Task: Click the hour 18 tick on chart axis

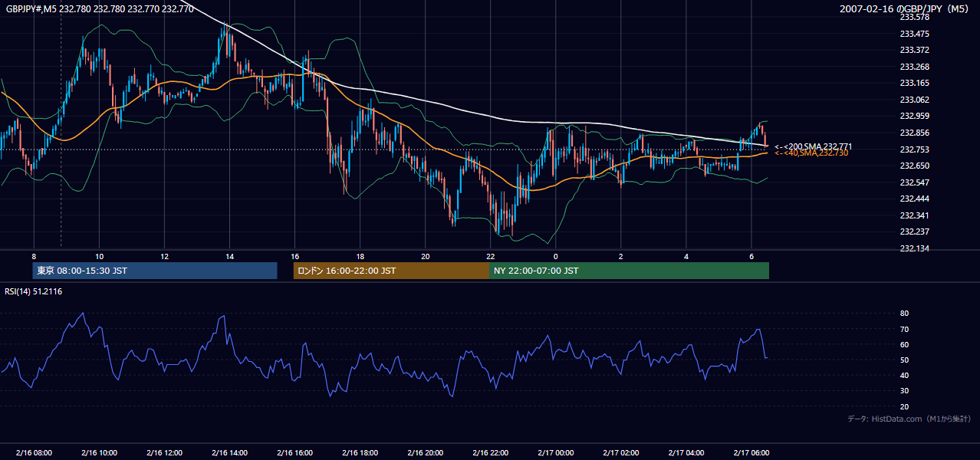Action: click(360, 256)
